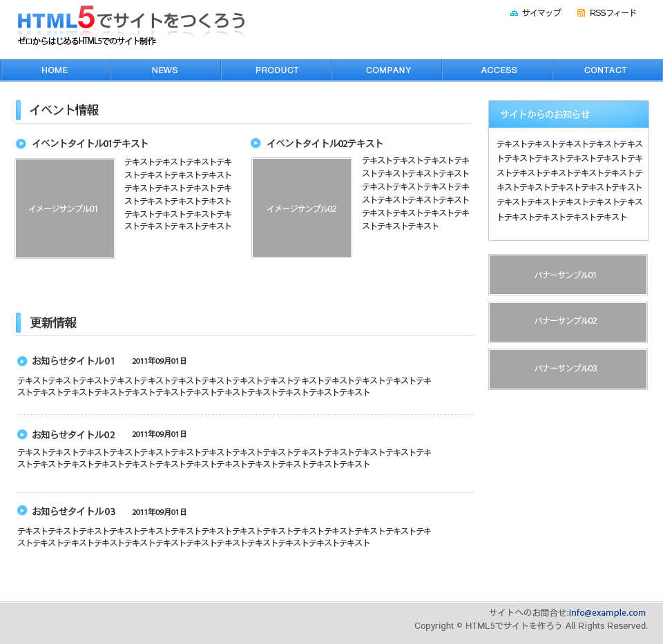
Task: Navigate to the ACCESS page
Action: (x=499, y=70)
